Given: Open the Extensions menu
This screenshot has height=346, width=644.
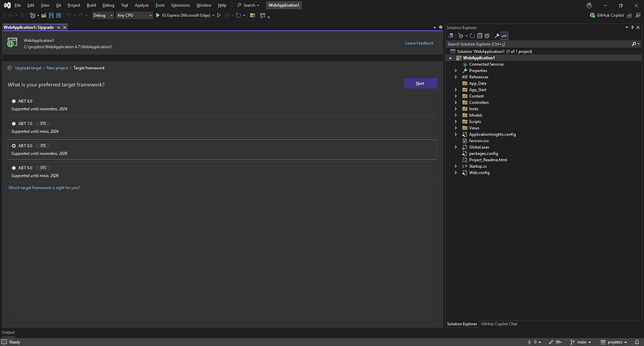Looking at the screenshot, I should click(x=180, y=5).
